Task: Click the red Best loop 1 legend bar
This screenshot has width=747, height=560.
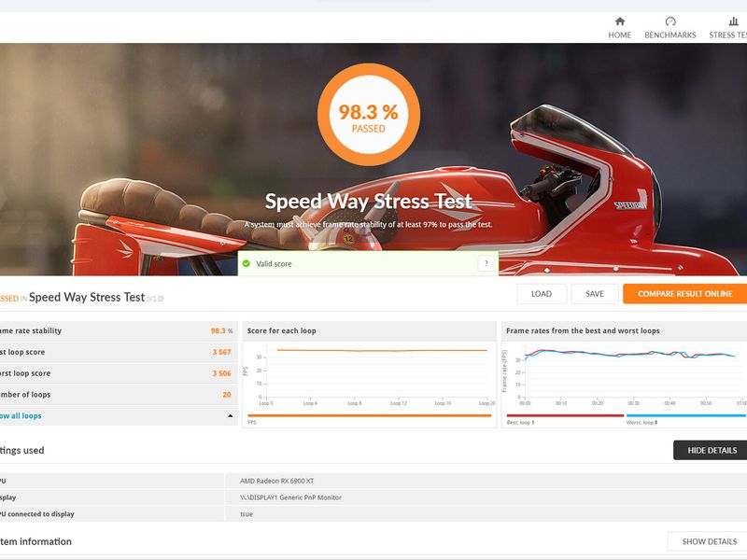Action: 565,415
